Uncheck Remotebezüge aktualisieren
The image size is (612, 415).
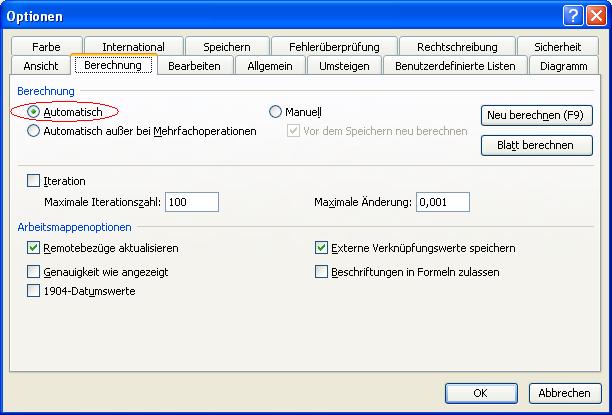pos(34,247)
